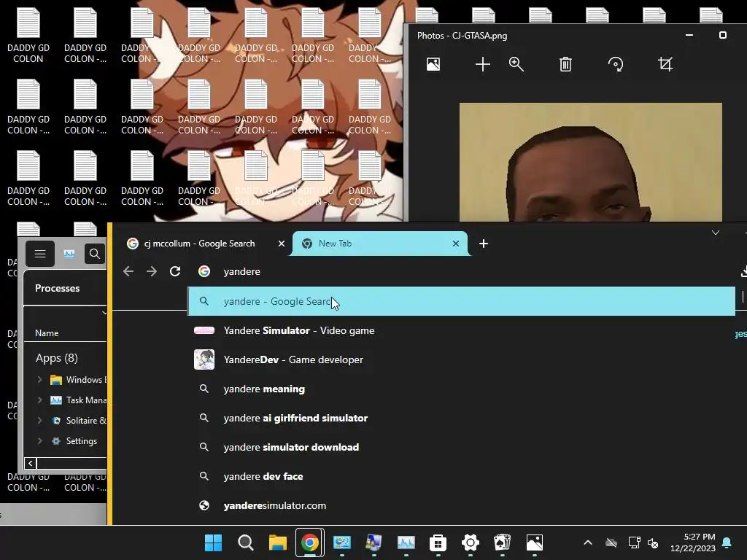
Task: Click the YandereDev suggestion thumbnail
Action: pos(204,359)
